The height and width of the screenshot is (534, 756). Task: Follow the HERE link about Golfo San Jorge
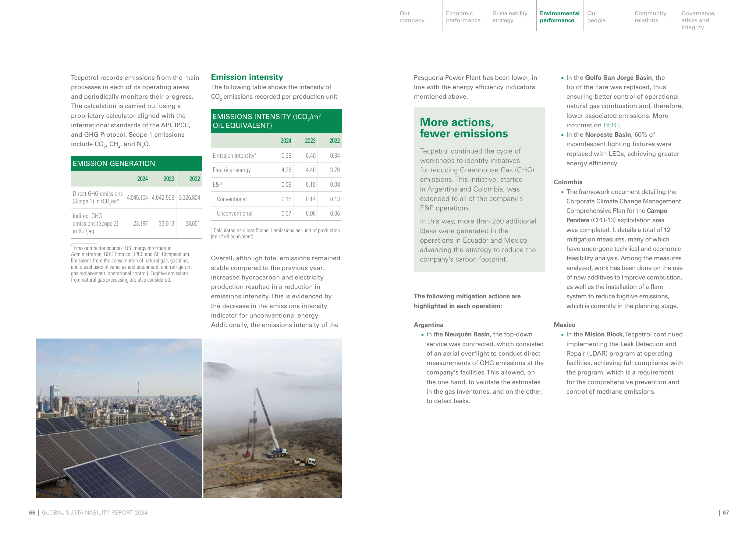click(x=612, y=125)
